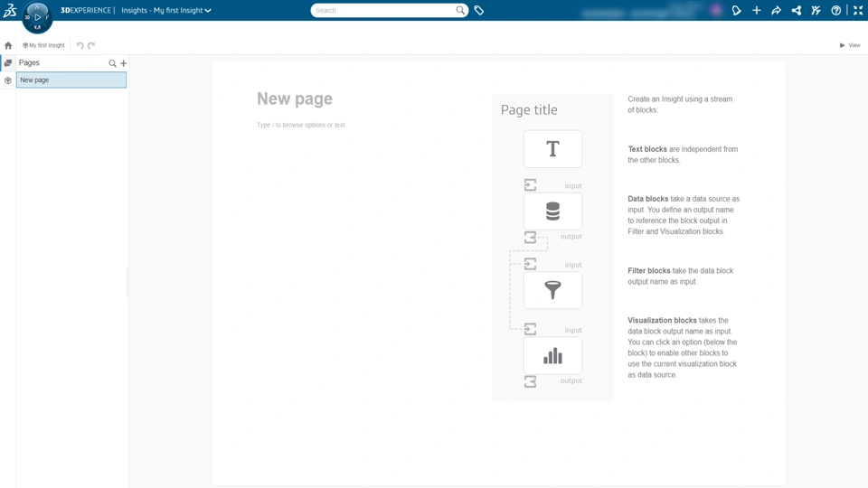Add a new page with the plus icon
868x488 pixels.
(124, 63)
